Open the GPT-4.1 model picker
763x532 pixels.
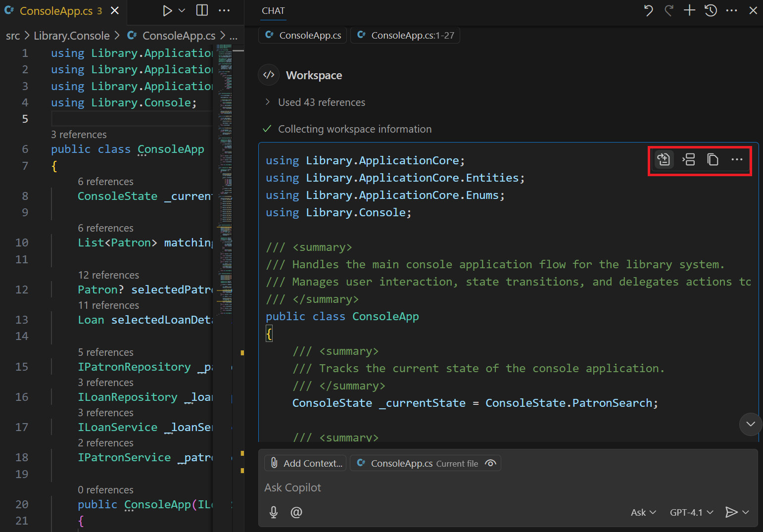pyautogui.click(x=691, y=512)
